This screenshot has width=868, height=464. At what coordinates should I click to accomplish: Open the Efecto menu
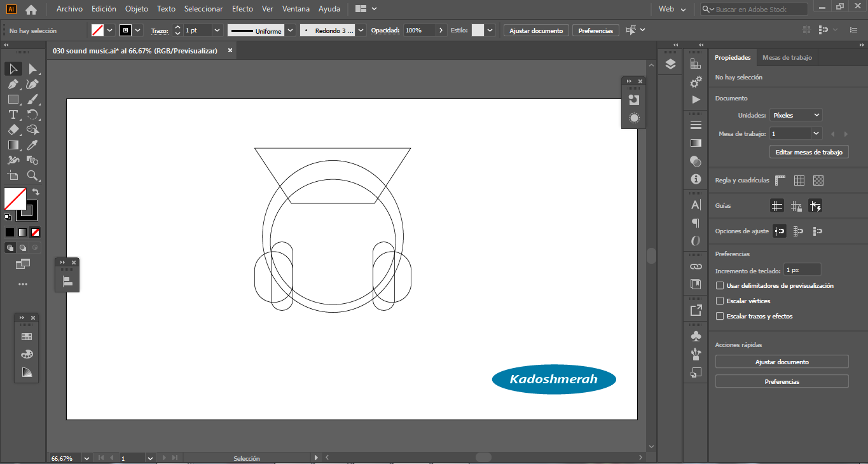coord(242,9)
